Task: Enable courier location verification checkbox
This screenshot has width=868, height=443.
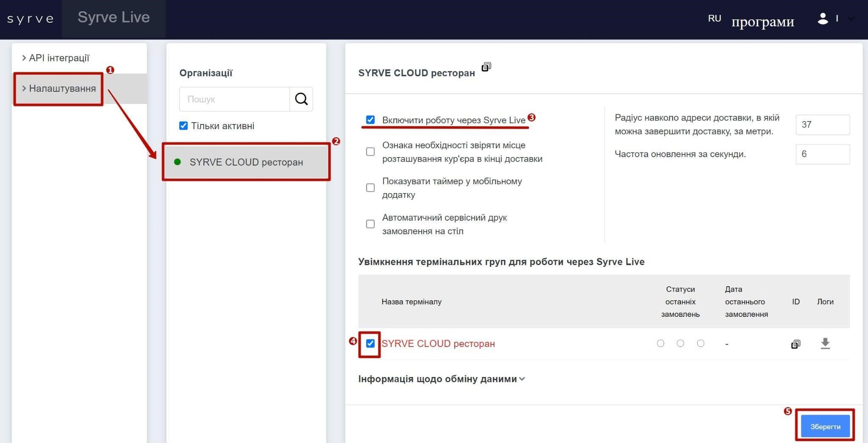Action: click(370, 152)
